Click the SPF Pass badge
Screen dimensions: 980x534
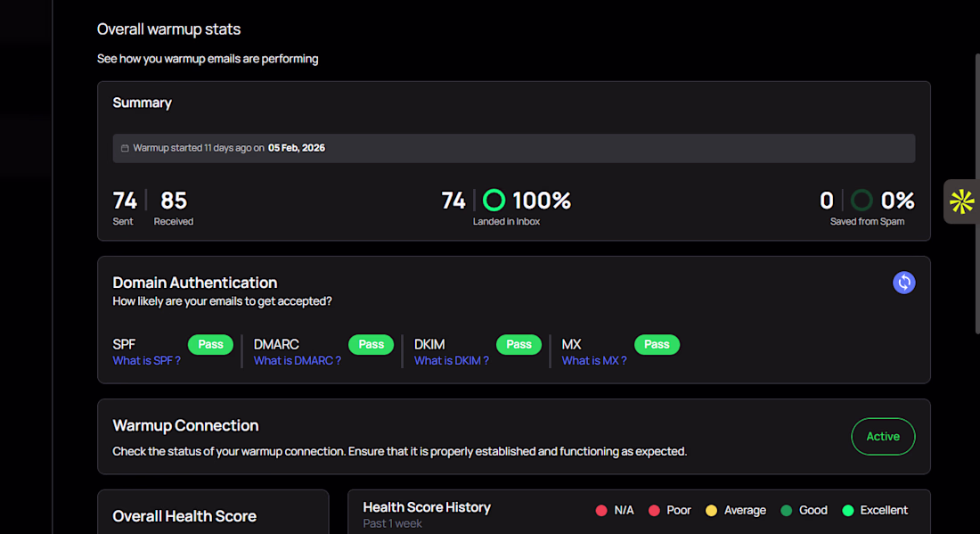(210, 344)
